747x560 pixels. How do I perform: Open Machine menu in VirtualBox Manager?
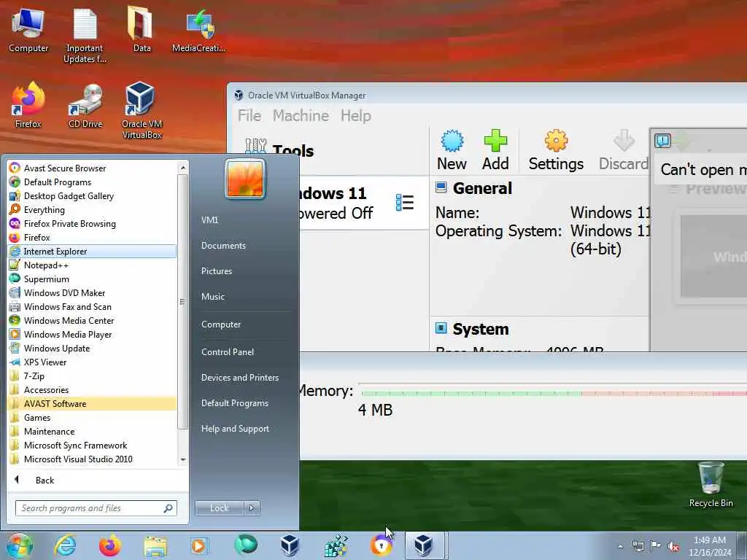pos(301,116)
